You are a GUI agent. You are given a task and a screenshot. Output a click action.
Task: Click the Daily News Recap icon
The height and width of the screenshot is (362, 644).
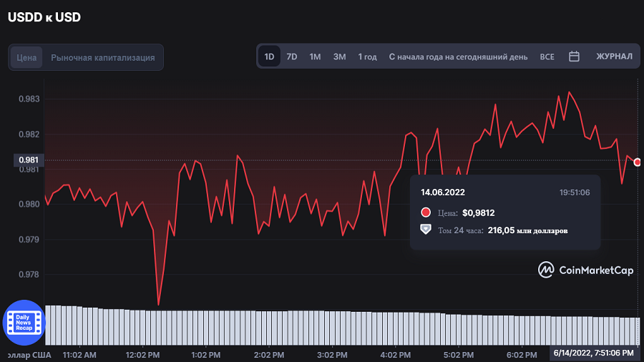click(x=24, y=323)
